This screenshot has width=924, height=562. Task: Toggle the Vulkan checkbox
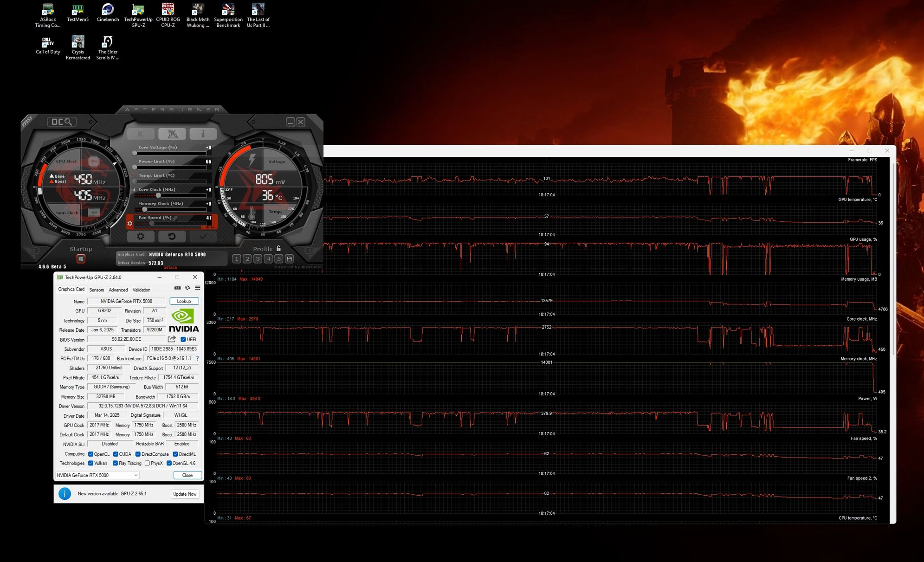(90, 463)
